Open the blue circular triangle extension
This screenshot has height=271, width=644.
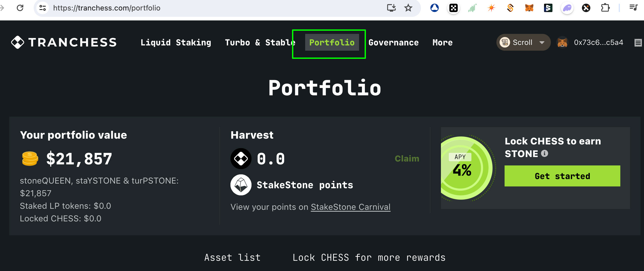point(435,8)
